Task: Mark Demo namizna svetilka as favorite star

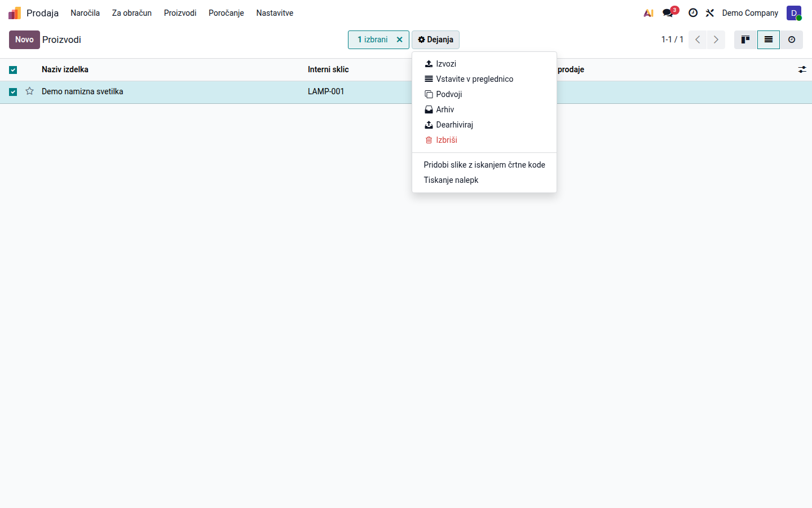Action: tap(30, 91)
